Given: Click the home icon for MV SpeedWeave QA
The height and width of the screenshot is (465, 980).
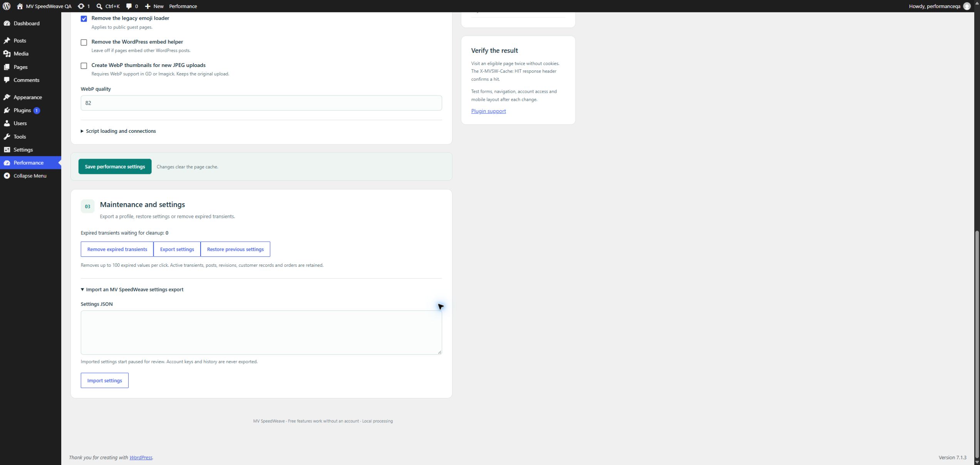Looking at the screenshot, I should pyautogui.click(x=20, y=6).
